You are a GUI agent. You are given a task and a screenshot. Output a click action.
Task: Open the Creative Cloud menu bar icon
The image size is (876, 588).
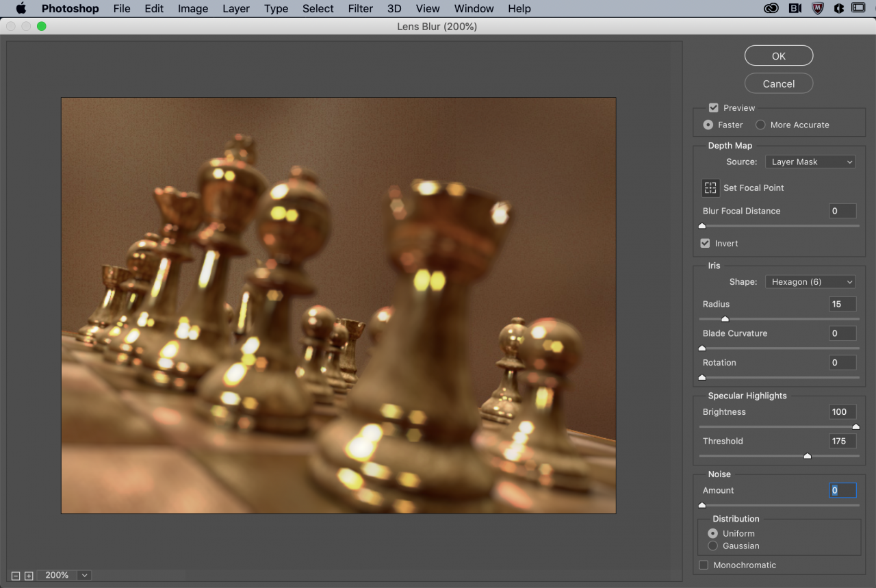pyautogui.click(x=771, y=8)
